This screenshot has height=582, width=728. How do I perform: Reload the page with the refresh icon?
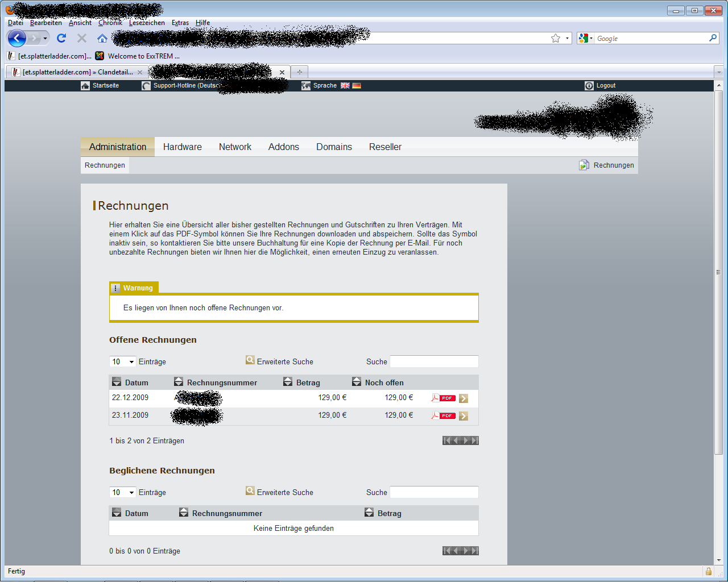61,38
